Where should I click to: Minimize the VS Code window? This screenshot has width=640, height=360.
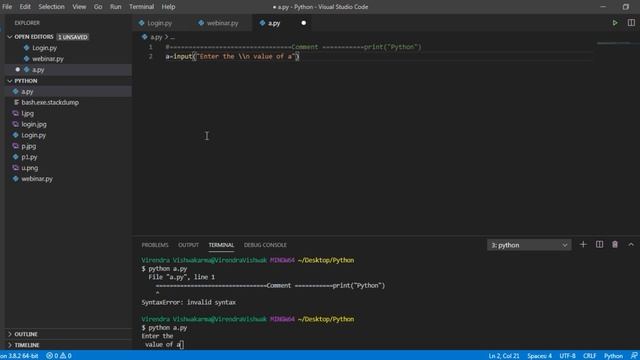[x=603, y=7]
